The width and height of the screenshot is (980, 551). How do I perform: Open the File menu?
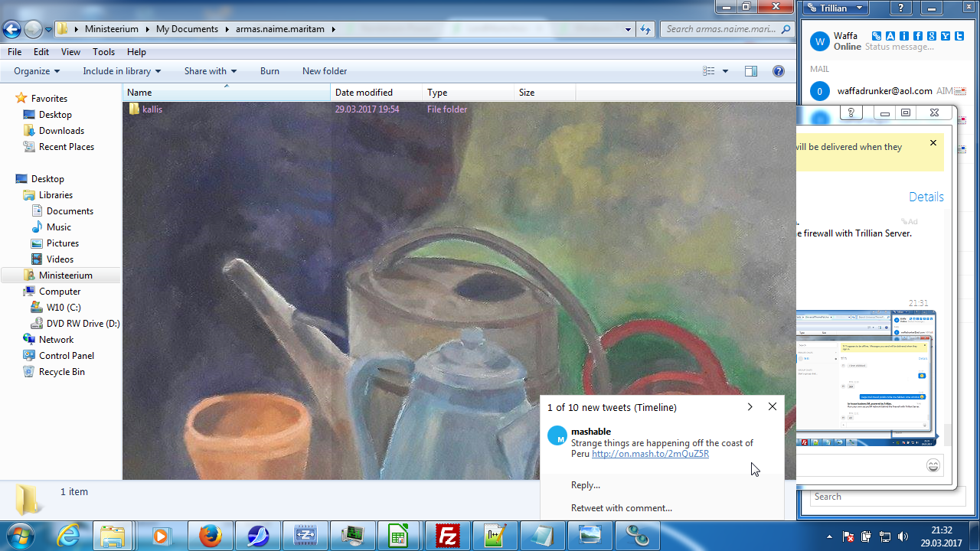pos(15,52)
